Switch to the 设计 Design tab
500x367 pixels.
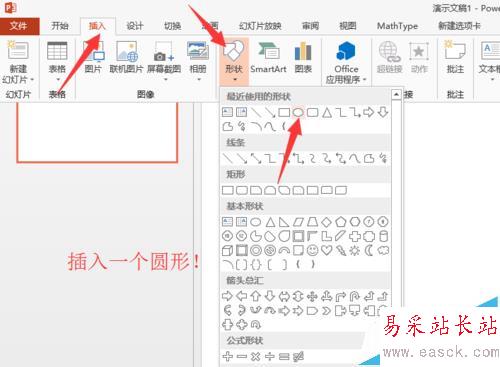[135, 26]
